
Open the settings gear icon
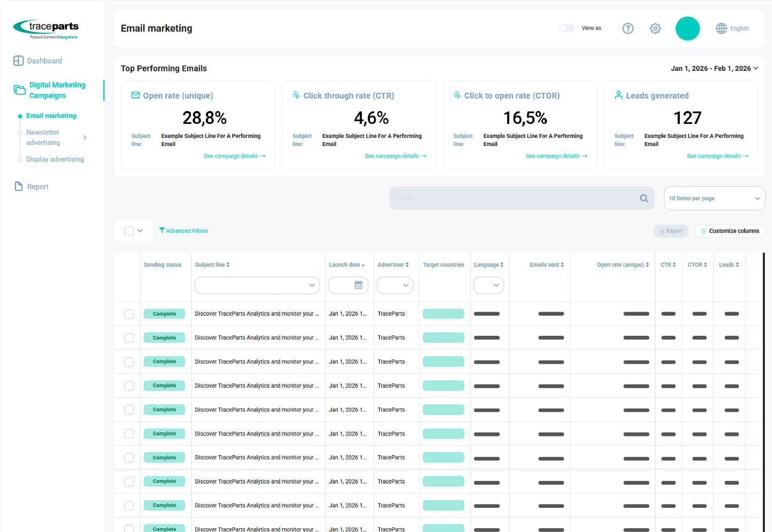[655, 28]
